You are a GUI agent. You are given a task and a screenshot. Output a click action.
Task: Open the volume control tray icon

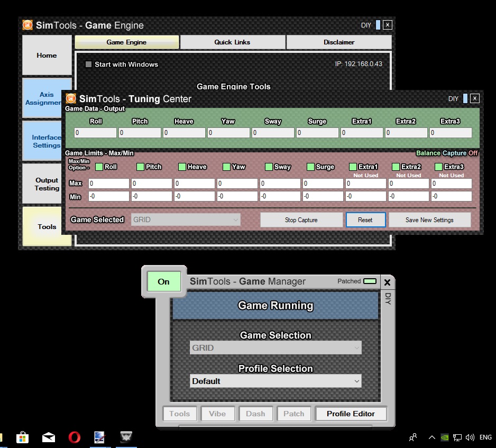coord(470,437)
